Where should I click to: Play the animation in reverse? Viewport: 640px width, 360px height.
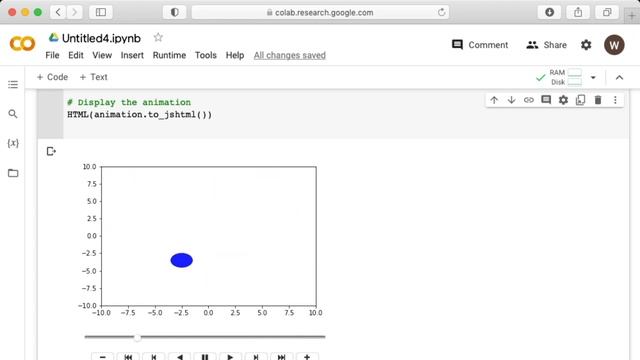(x=179, y=357)
